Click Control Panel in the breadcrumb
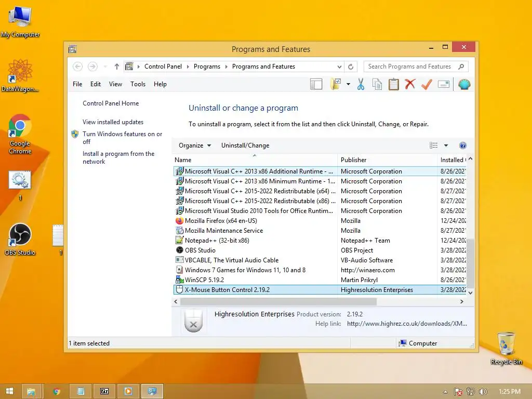 click(x=163, y=66)
